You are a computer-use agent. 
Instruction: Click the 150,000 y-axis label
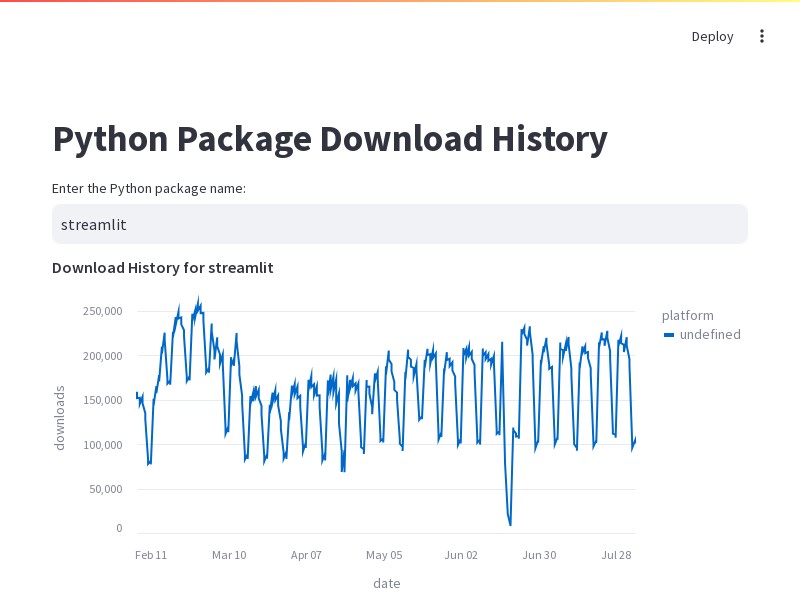(x=103, y=400)
